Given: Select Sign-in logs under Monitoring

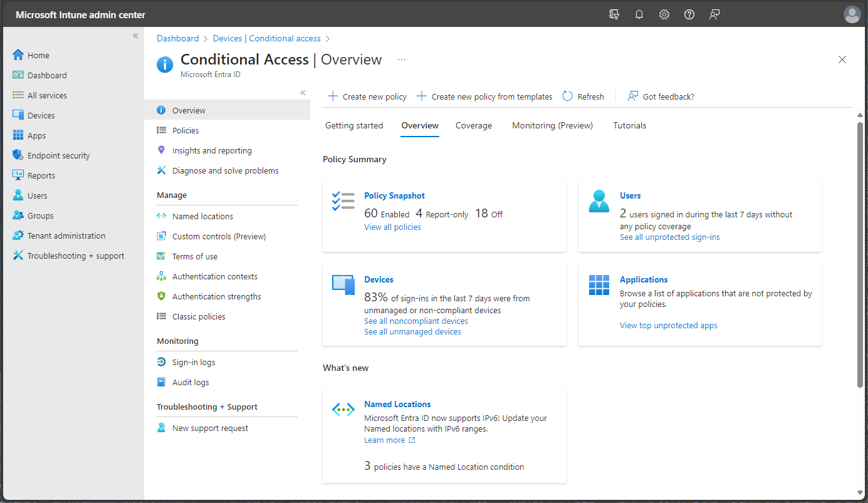Looking at the screenshot, I should click(194, 361).
